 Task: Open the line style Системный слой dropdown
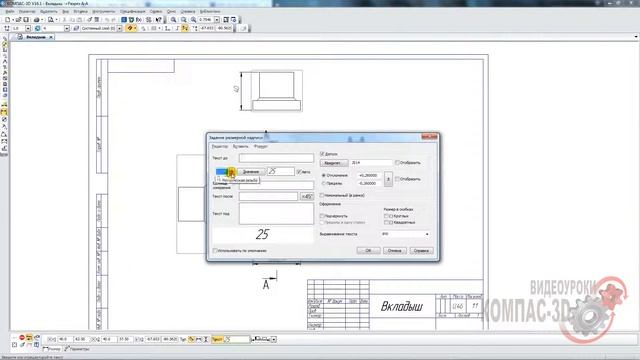(120, 28)
